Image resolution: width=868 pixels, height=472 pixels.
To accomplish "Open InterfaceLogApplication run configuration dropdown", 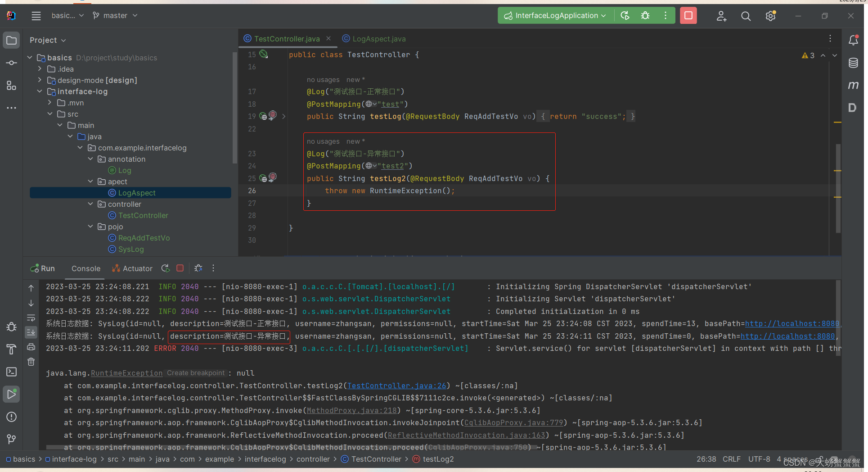I will point(555,16).
